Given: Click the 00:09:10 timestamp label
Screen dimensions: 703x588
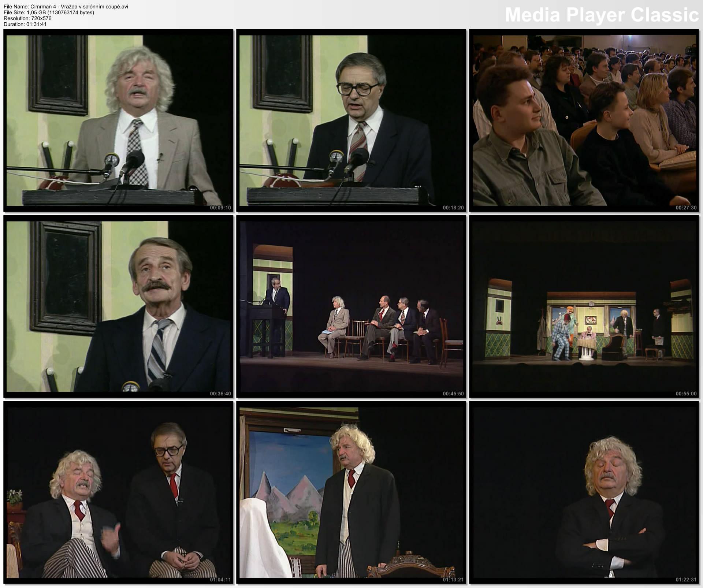Looking at the screenshot, I should [220, 208].
